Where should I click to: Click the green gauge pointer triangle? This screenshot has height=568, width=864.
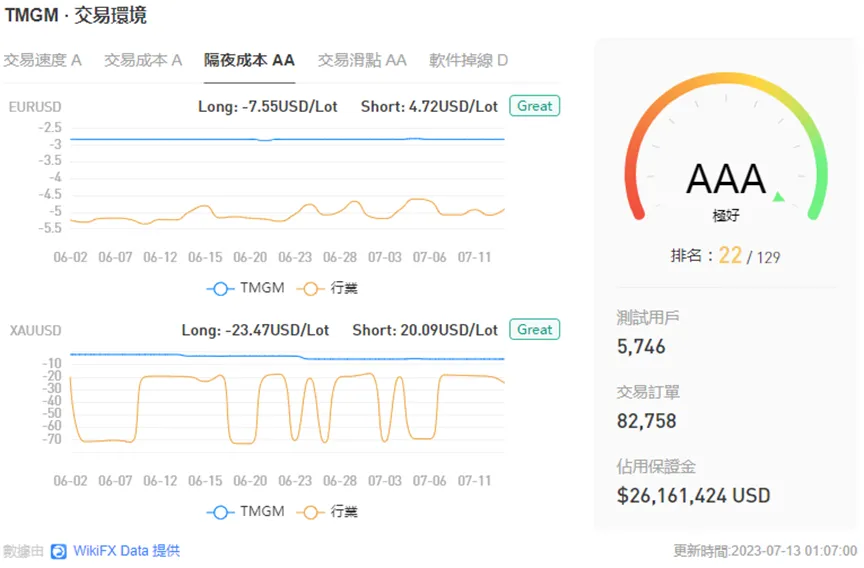coord(779,197)
